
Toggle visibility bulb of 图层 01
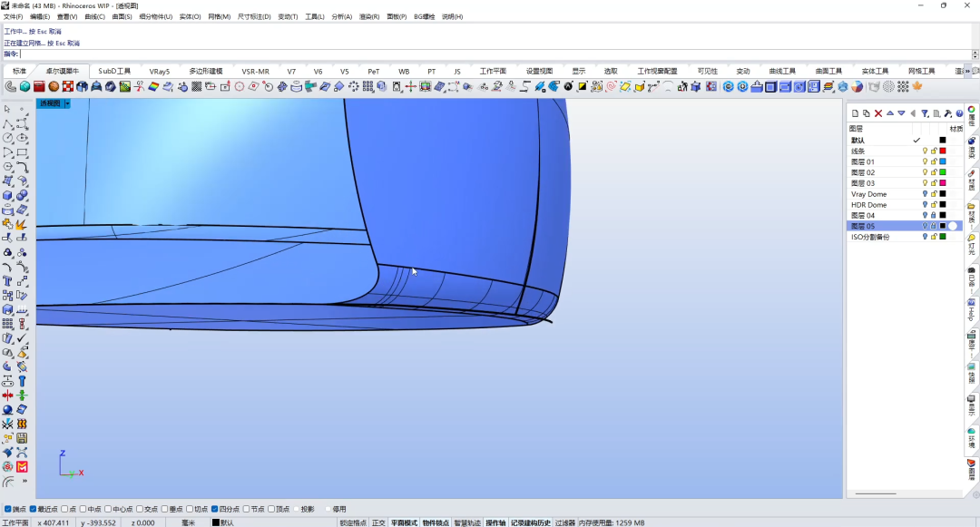pos(925,161)
